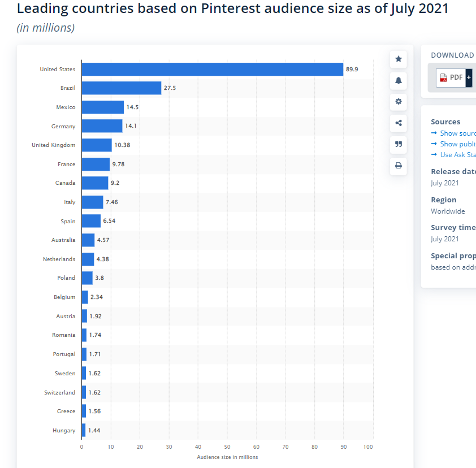Click the Mexico bar
Image resolution: width=476 pixels, height=468 pixels.
tap(103, 107)
